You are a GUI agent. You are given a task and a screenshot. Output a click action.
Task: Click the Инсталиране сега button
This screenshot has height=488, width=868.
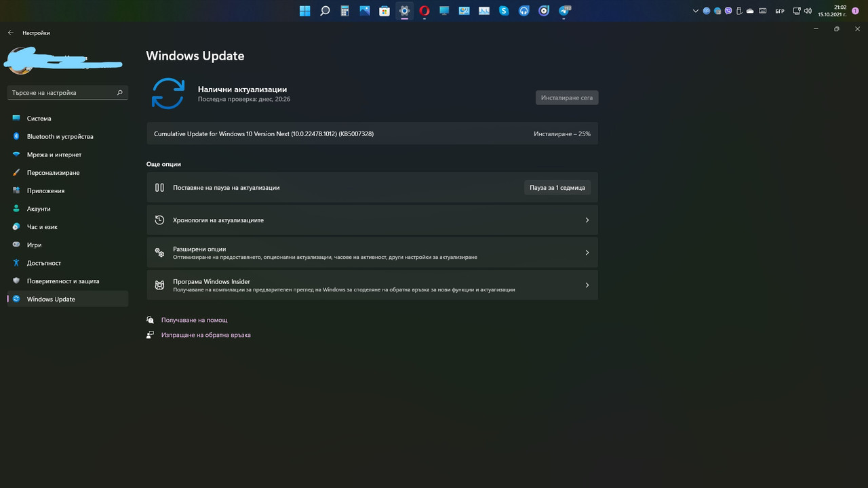(567, 98)
